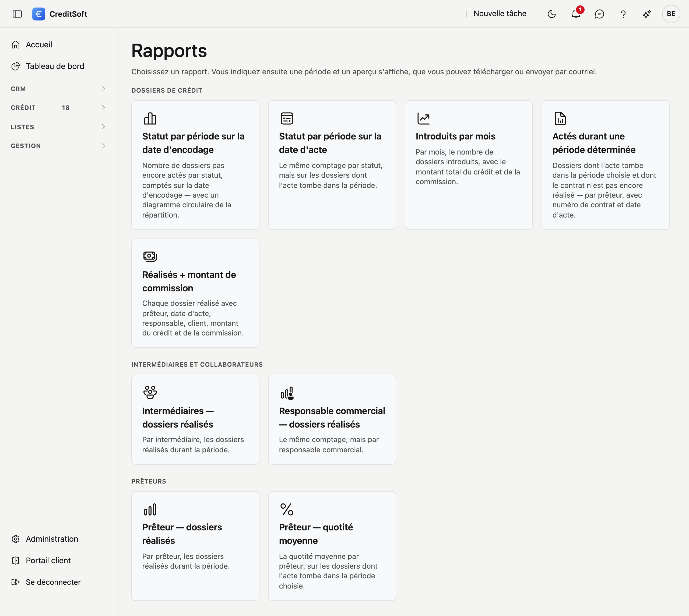Expand the CRÉDIT section chevron

(104, 108)
